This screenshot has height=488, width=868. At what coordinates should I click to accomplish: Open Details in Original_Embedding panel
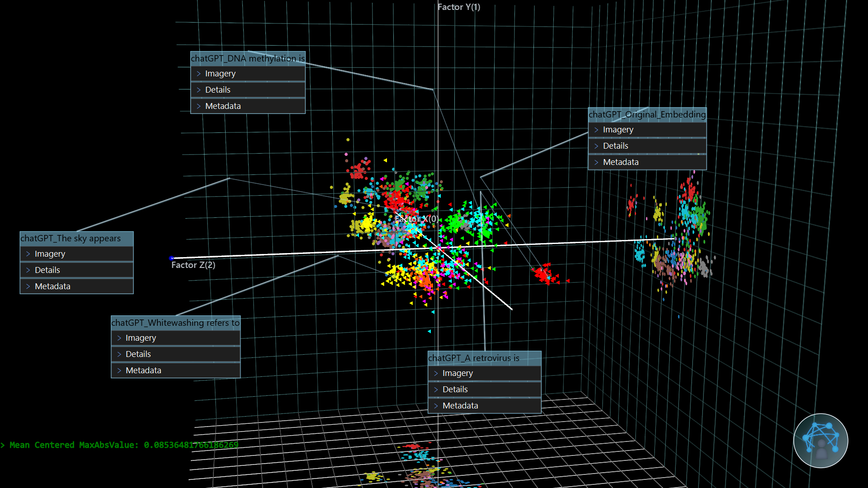[615, 146]
